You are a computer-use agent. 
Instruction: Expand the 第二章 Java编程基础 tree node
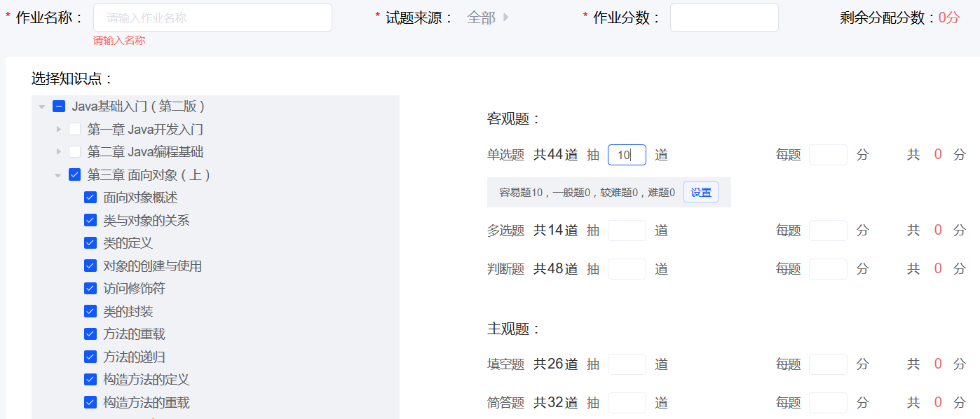pyautogui.click(x=59, y=152)
